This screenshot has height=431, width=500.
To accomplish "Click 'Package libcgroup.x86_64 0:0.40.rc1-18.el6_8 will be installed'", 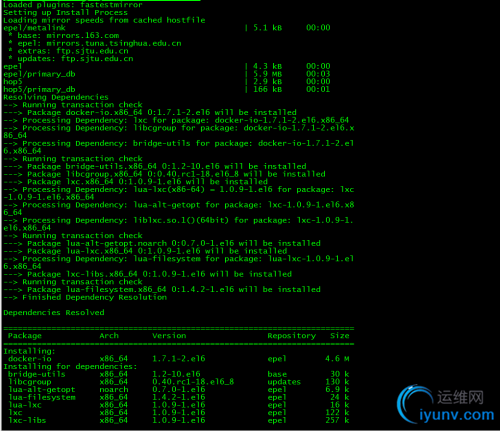I will [x=176, y=174].
